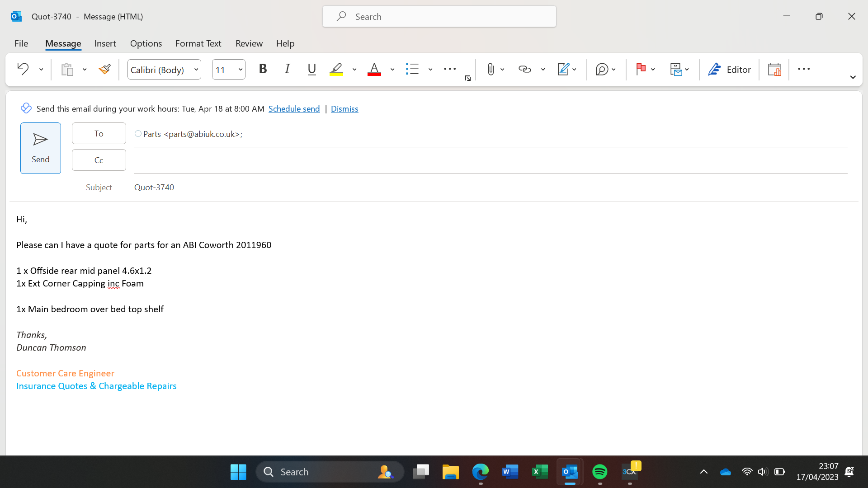
Task: Expand the font color picker arrow
Action: click(x=392, y=69)
